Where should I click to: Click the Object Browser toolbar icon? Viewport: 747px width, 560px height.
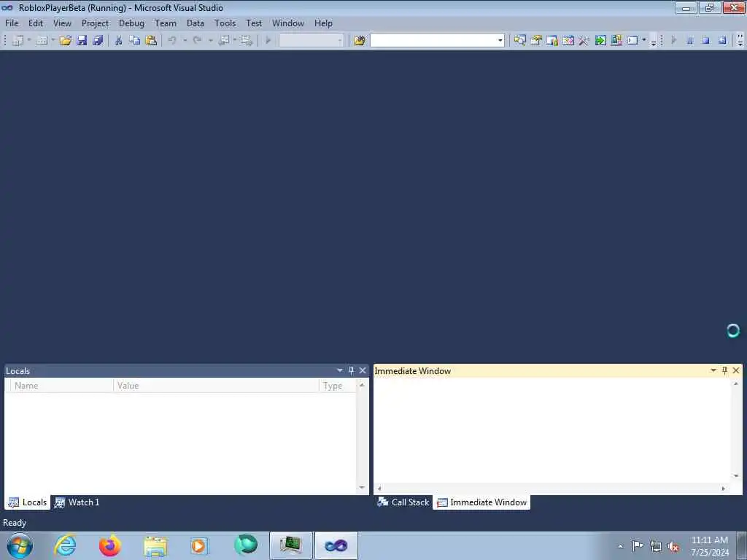pyautogui.click(x=552, y=41)
